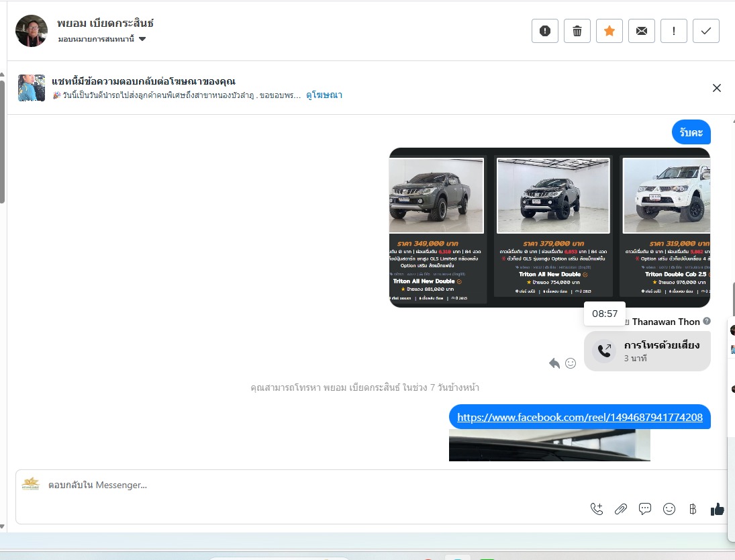Image resolution: width=735 pixels, height=560 pixels.
Task: Click the ad thumbnail in the banner
Action: pos(32,88)
